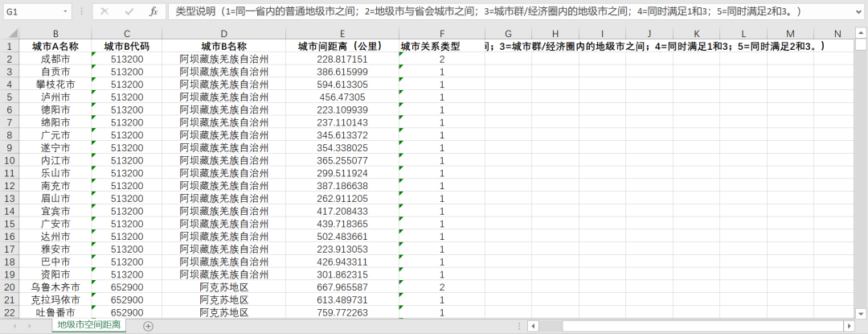Image resolution: width=868 pixels, height=334 pixels.
Task: Select column G header
Action: tap(508, 34)
